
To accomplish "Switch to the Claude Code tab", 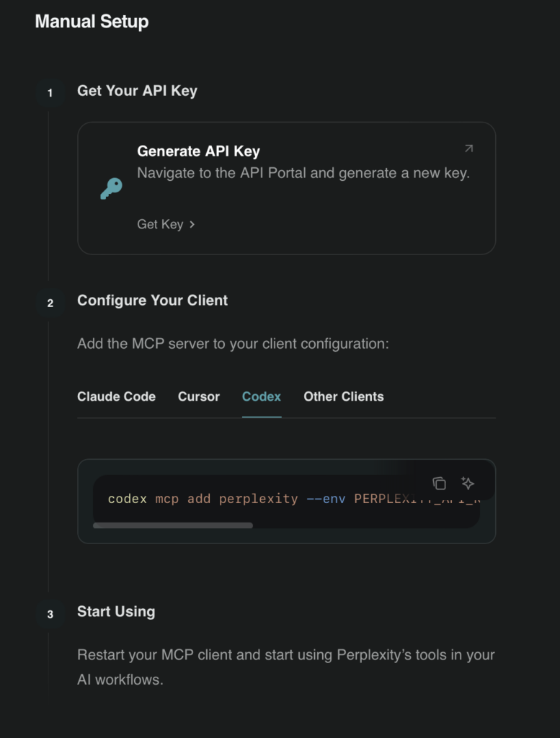I will point(116,396).
